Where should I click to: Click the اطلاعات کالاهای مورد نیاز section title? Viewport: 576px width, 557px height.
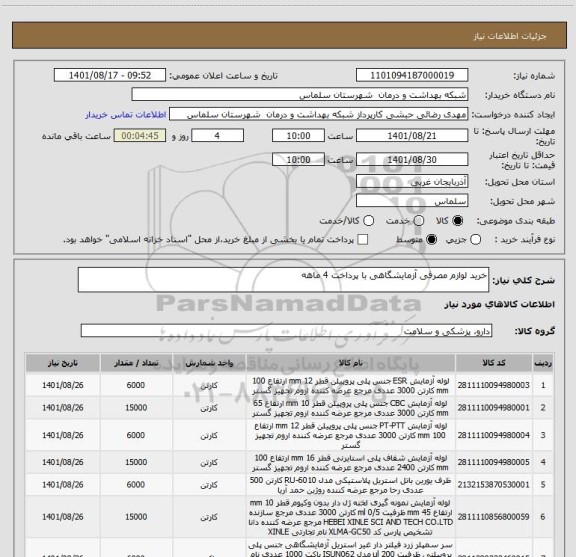tap(500, 304)
